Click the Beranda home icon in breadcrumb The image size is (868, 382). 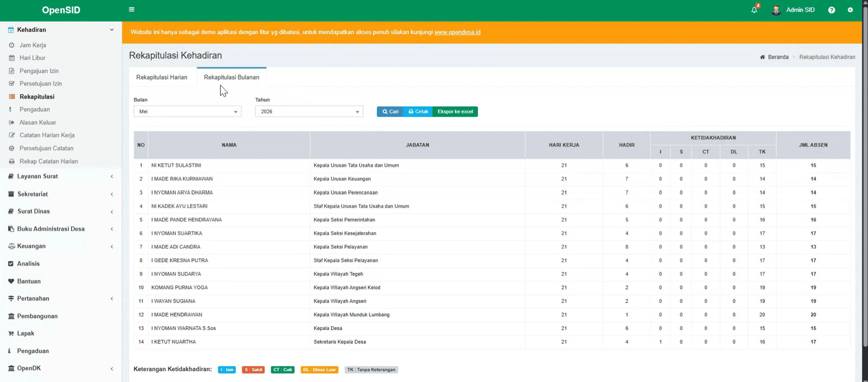(762, 57)
